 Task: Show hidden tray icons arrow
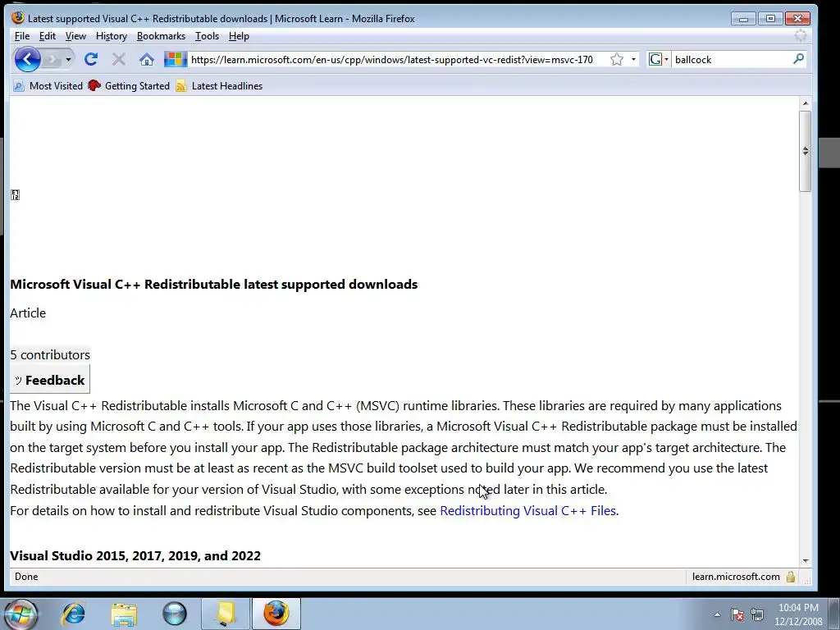coord(717,614)
